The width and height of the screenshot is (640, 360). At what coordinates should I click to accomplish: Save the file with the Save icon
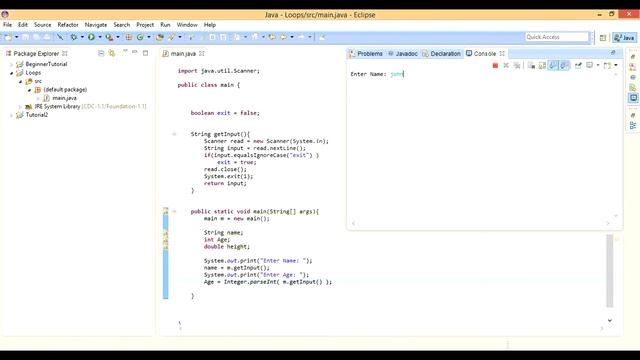click(25, 37)
